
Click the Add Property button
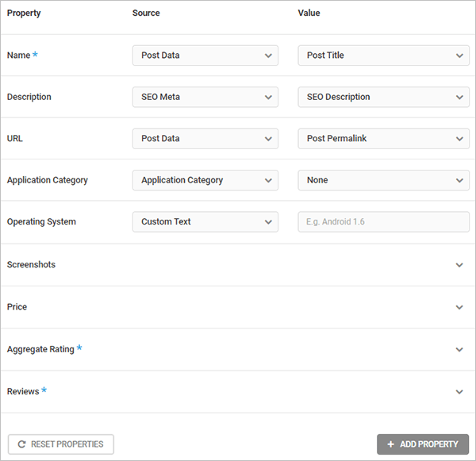click(423, 444)
